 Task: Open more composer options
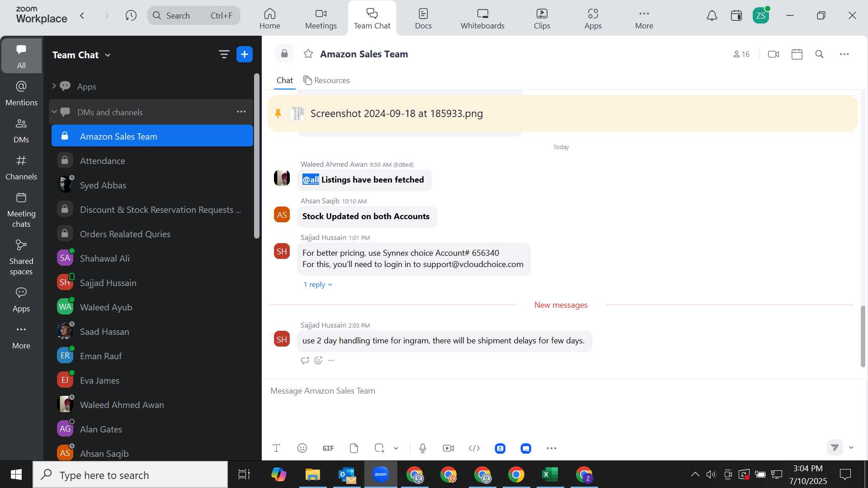(552, 448)
